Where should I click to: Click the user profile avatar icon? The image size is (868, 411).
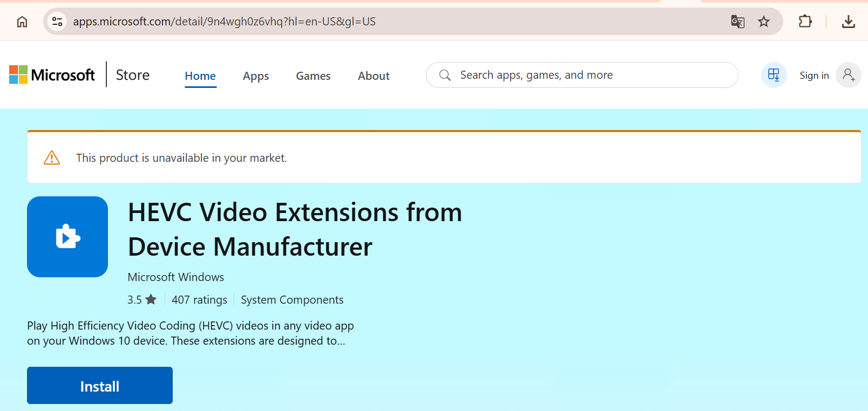848,75
